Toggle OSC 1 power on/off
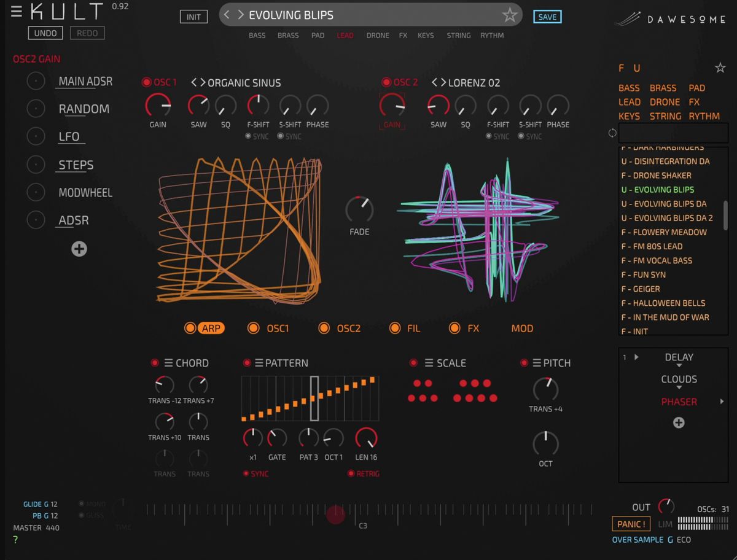 pos(146,82)
